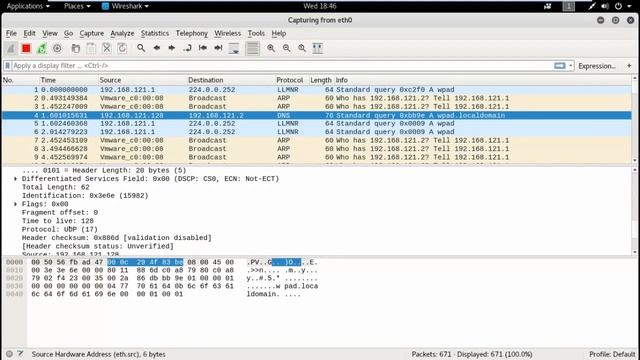The image size is (640, 360).
Task: Open Applications menu in top panel
Action: click(x=28, y=6)
